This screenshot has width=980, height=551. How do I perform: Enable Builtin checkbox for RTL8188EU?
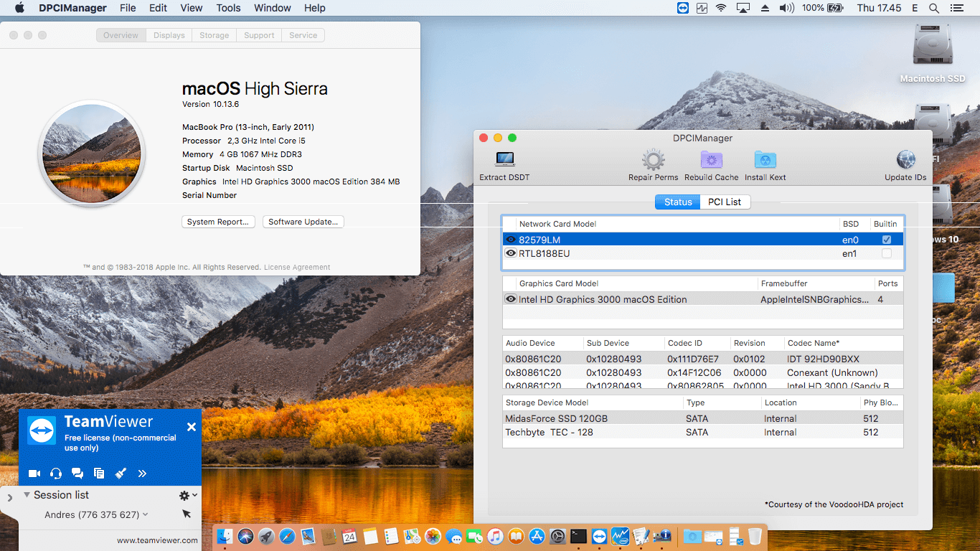pyautogui.click(x=887, y=253)
